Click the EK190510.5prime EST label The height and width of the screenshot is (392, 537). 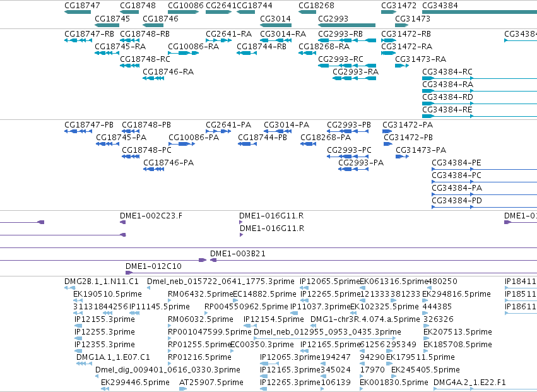click(107, 294)
